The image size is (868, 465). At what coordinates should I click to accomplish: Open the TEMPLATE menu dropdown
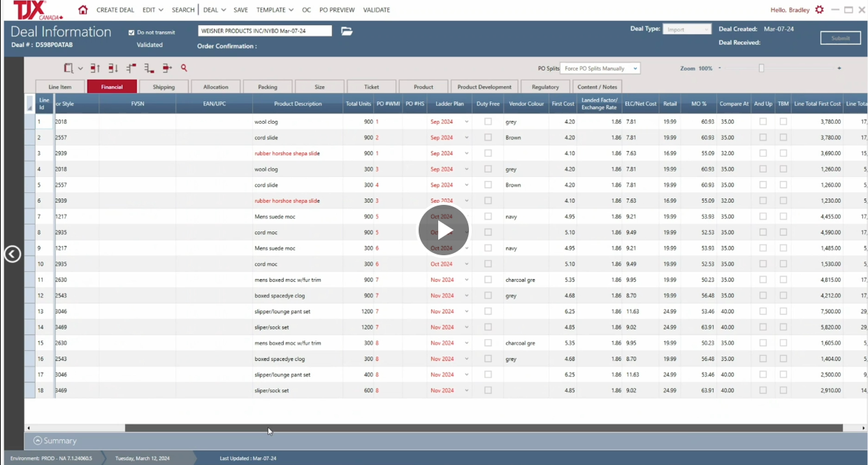click(x=275, y=10)
